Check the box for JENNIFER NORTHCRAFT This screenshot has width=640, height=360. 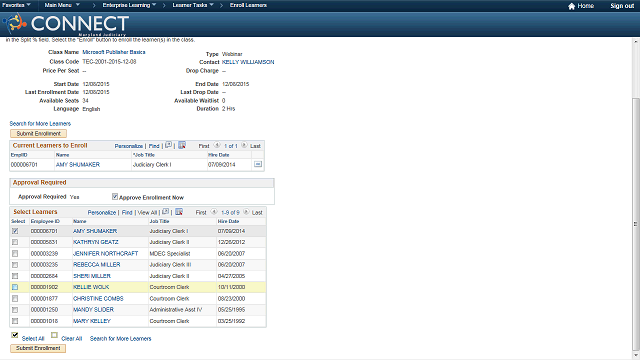(15, 253)
